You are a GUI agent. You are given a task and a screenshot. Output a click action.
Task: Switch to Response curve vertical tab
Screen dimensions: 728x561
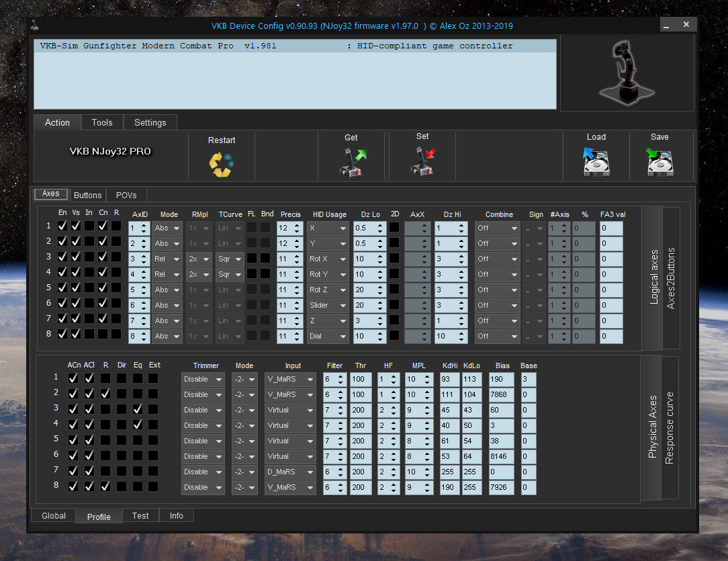[x=670, y=428]
